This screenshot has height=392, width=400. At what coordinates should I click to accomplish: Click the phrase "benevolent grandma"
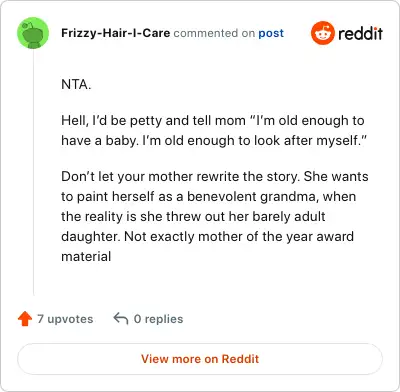click(x=251, y=196)
